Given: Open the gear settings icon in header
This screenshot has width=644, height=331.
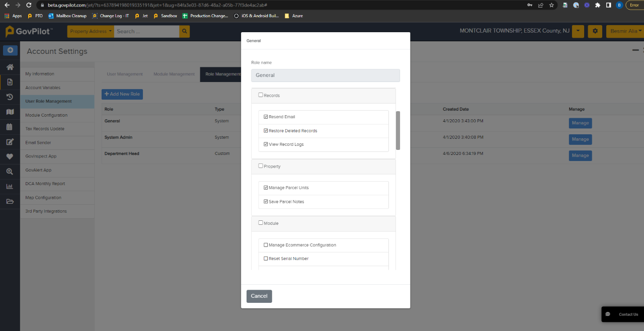Looking at the screenshot, I should point(595,31).
